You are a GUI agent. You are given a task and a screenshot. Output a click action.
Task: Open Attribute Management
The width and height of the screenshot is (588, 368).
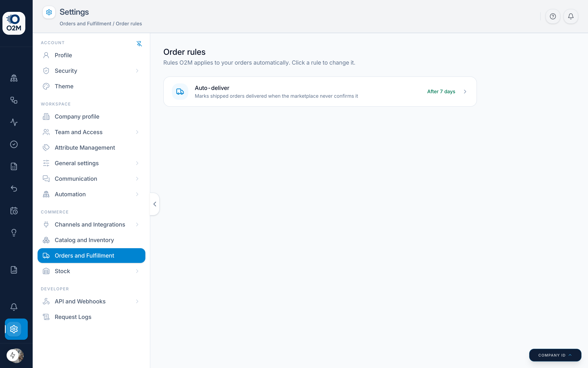point(91,148)
